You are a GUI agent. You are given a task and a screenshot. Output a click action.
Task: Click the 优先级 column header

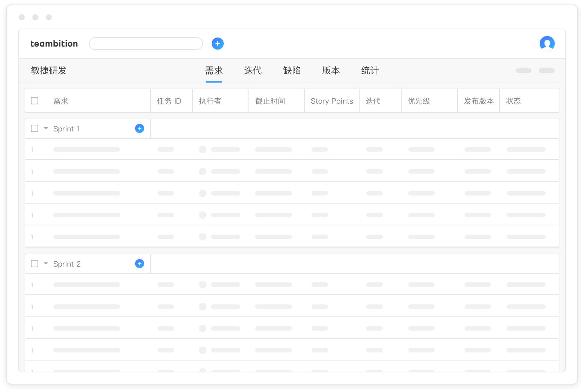[x=419, y=101]
